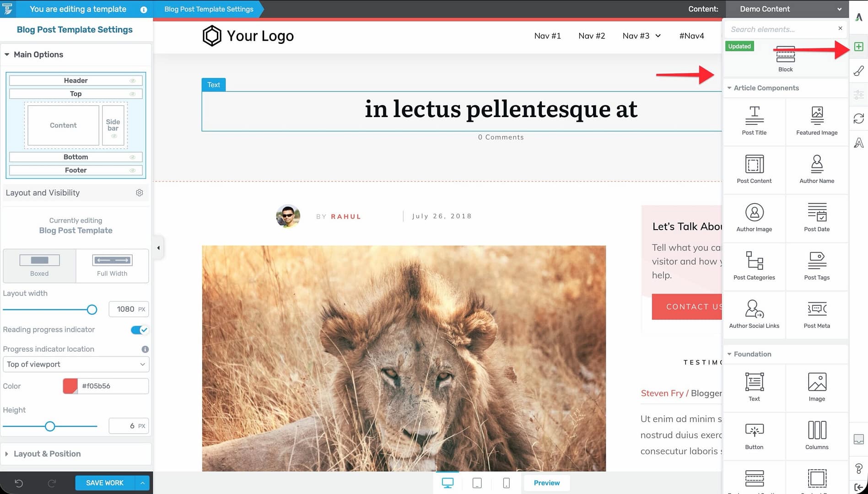
Task: Click the Columns foundation element
Action: point(817,435)
